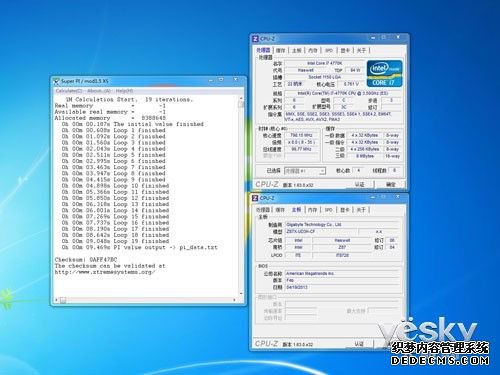Click 确定 button in upper CPU-Z window

390,184
